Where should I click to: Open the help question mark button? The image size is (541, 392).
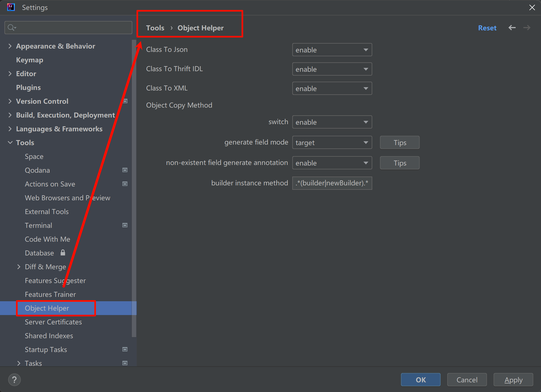(14, 380)
